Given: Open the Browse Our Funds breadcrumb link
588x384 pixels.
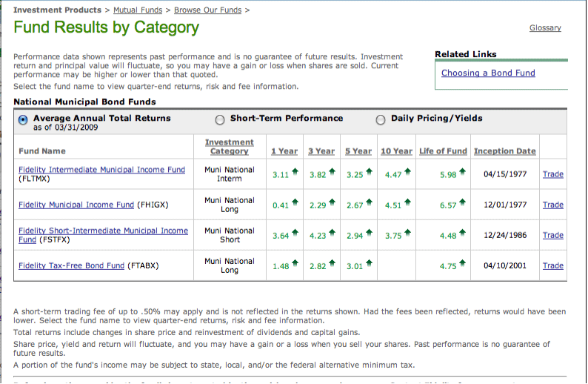Looking at the screenshot, I should pos(208,10).
